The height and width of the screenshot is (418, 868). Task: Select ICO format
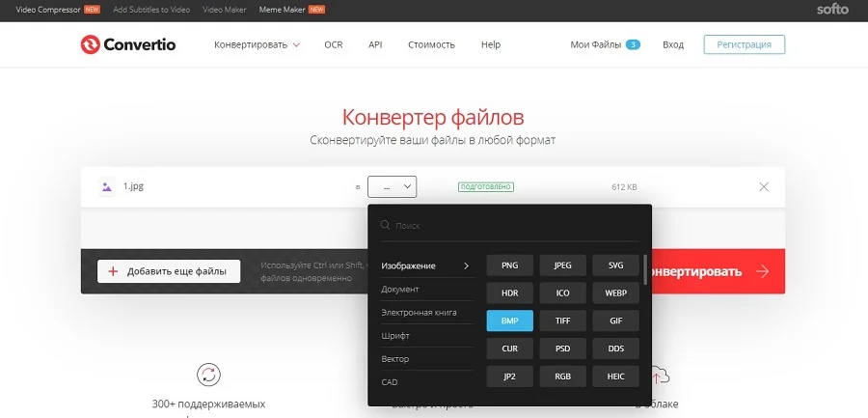click(x=562, y=293)
